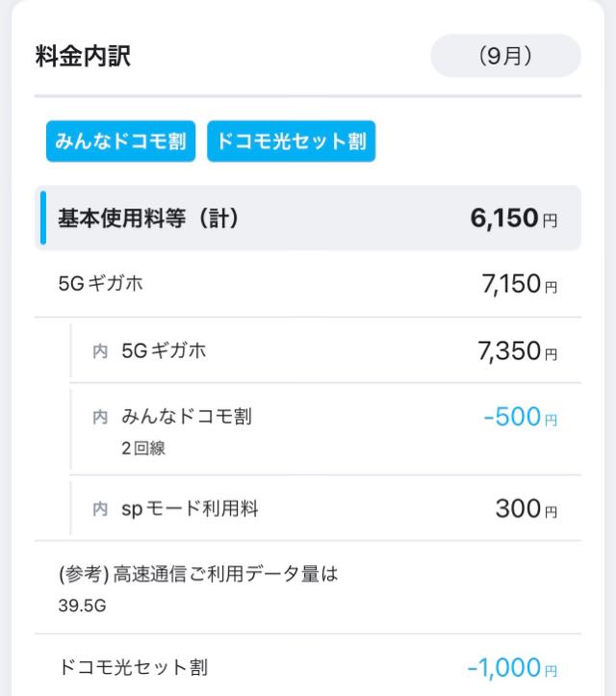
Task: Tap the ドコモ光セット割 badge
Action: click(x=291, y=142)
